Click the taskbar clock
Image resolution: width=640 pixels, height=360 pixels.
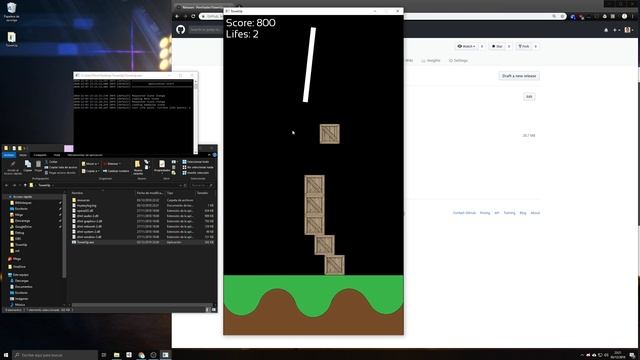[618, 355]
